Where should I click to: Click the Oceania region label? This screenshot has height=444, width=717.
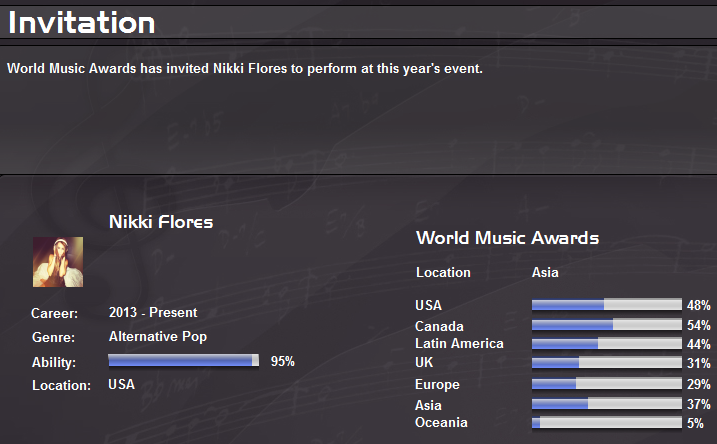pyautogui.click(x=441, y=423)
